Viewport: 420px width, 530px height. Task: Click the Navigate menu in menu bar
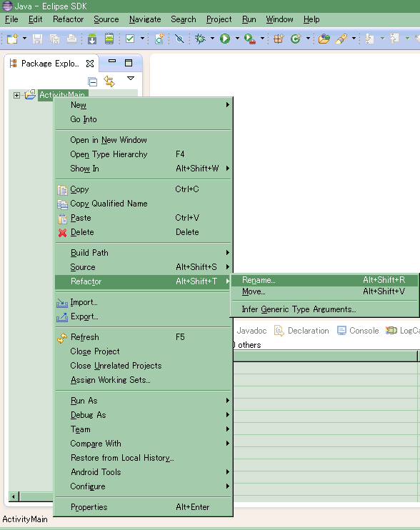[x=145, y=19]
